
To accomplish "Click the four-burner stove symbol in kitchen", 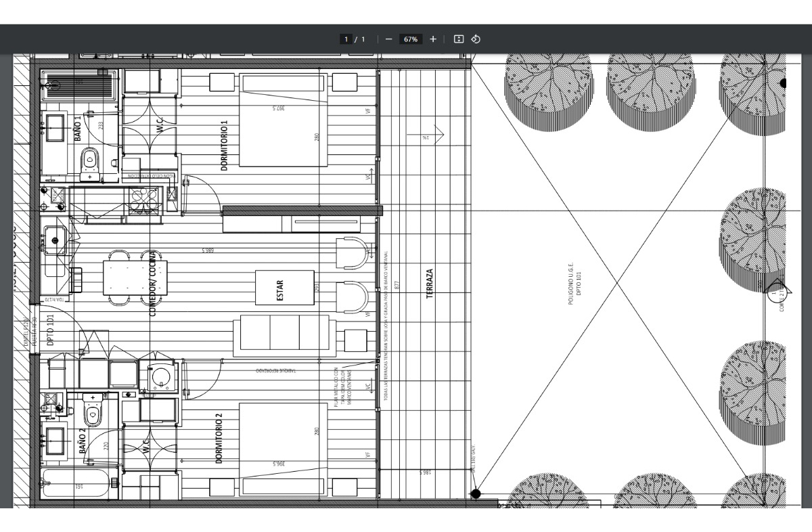I will pos(143,198).
